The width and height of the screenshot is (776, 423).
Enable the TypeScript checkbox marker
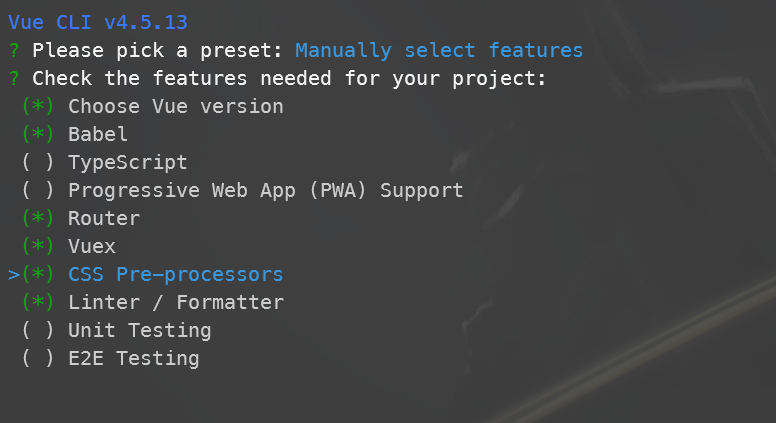tap(38, 162)
